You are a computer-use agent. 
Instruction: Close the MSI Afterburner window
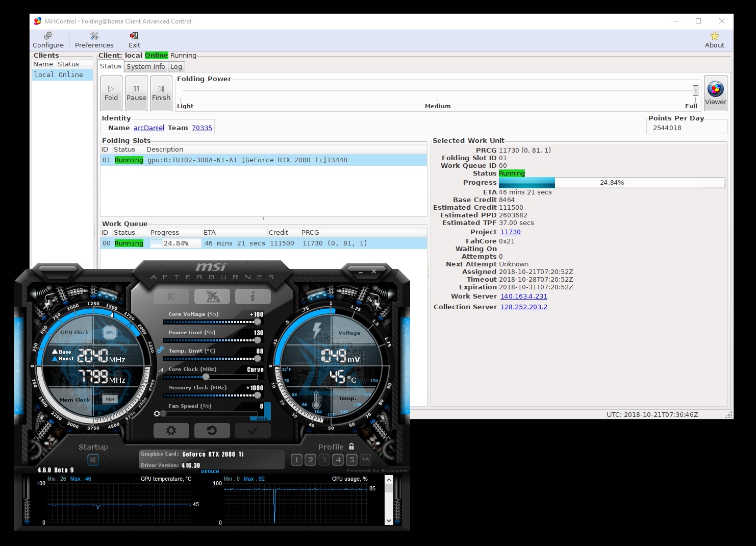[374, 272]
